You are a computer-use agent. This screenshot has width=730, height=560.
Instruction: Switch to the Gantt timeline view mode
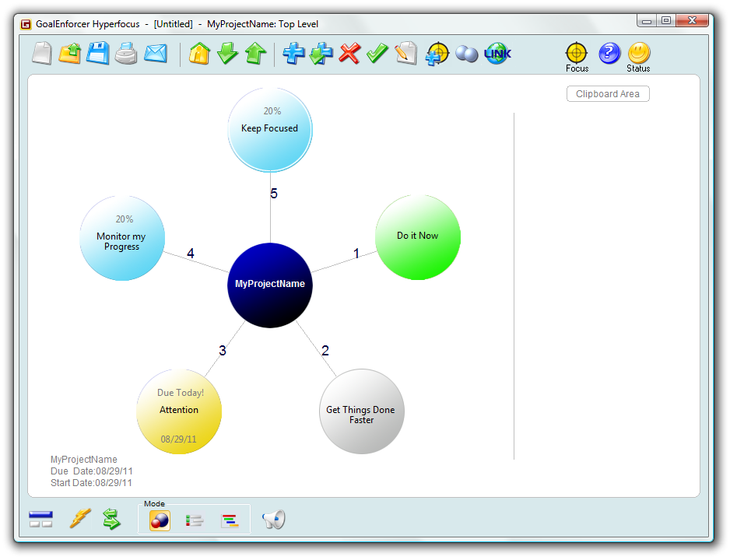pyautogui.click(x=230, y=520)
